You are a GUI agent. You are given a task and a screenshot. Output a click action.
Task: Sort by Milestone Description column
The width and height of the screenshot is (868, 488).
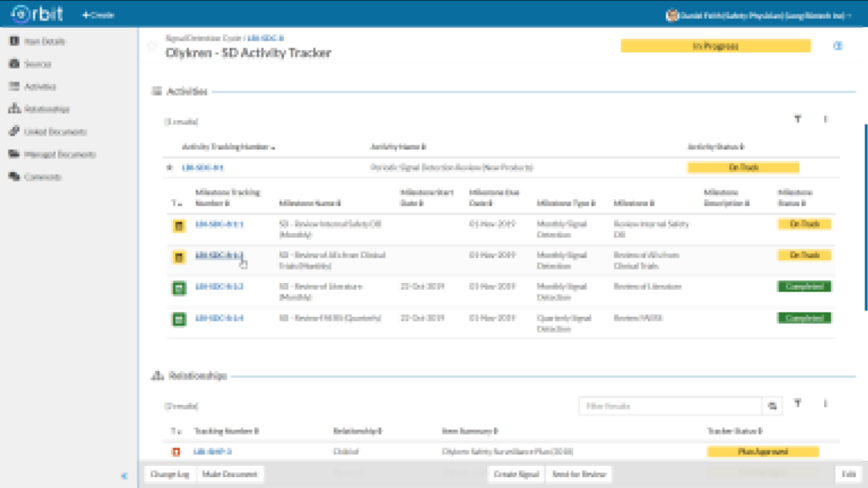(726, 197)
